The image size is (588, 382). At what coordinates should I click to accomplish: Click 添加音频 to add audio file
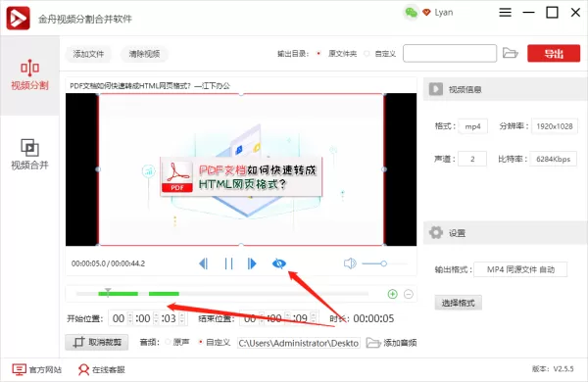pos(391,343)
